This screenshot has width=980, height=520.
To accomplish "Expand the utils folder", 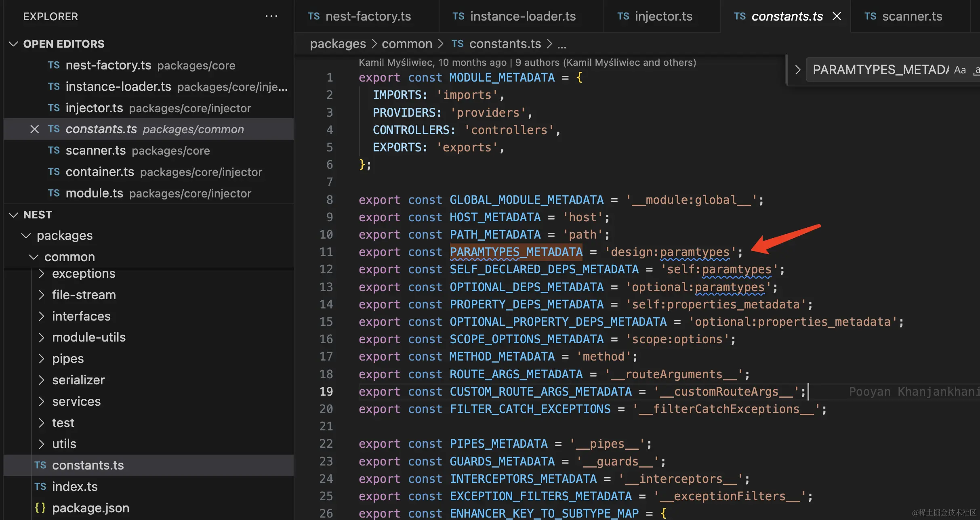I will point(41,444).
